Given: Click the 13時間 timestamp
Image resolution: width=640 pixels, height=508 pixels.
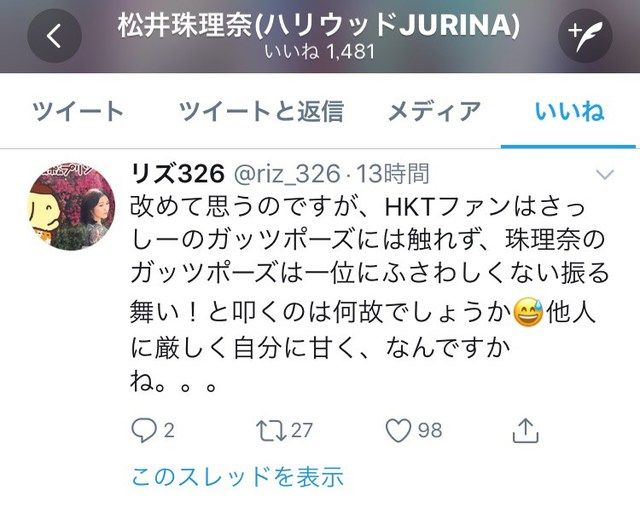Looking at the screenshot, I should [393, 174].
